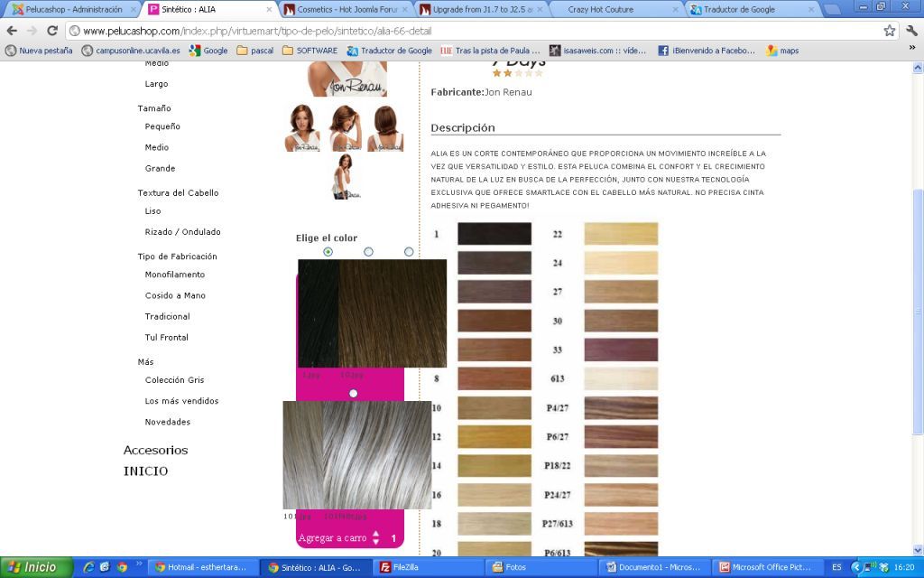
Task: Open Nueva pestaña bookmark
Action: coord(39,51)
